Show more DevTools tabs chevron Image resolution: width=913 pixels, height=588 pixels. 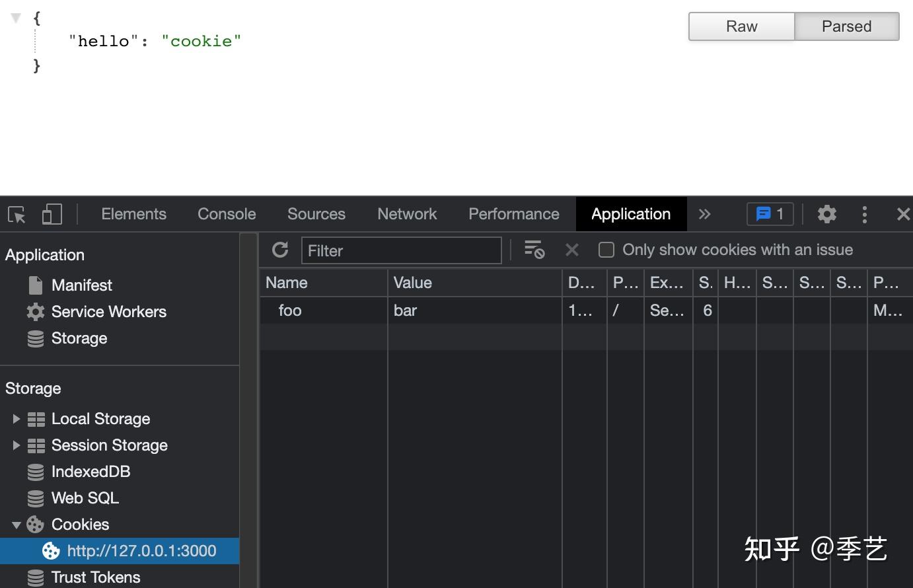[704, 214]
